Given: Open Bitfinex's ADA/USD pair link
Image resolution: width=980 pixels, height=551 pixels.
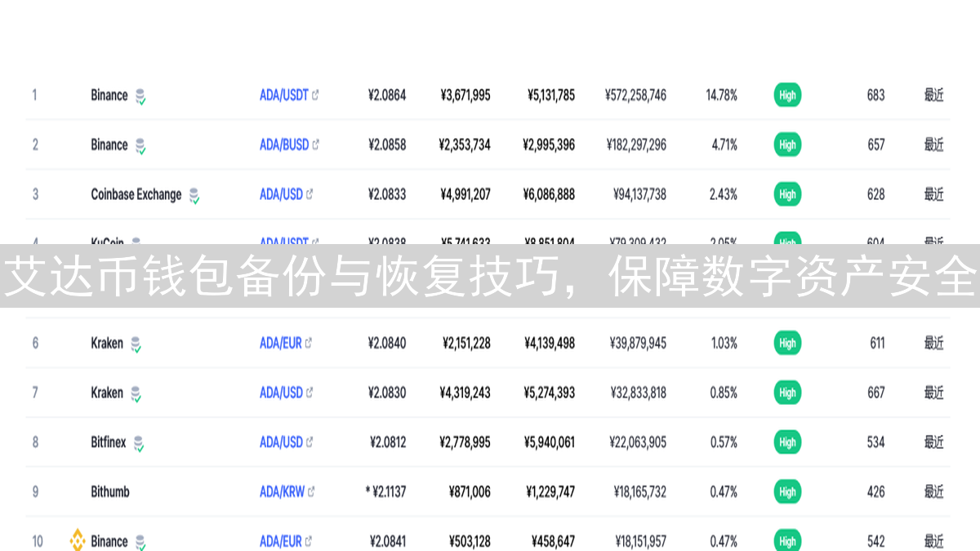Looking at the screenshot, I should click(x=287, y=442).
